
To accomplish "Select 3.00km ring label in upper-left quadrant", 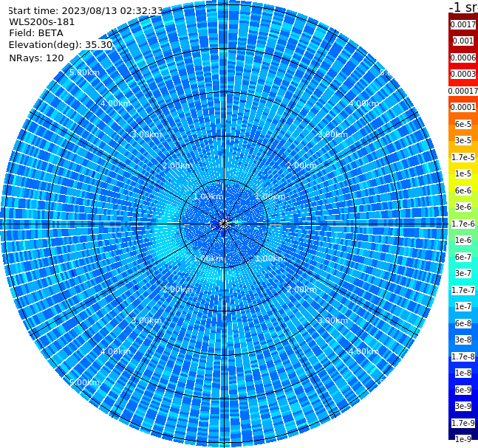I will [146, 134].
